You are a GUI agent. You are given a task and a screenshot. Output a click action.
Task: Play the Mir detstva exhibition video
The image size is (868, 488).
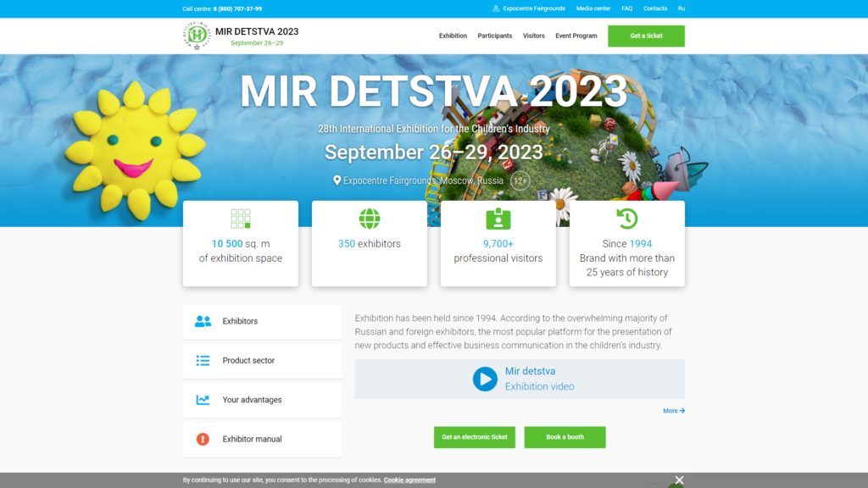coord(485,379)
